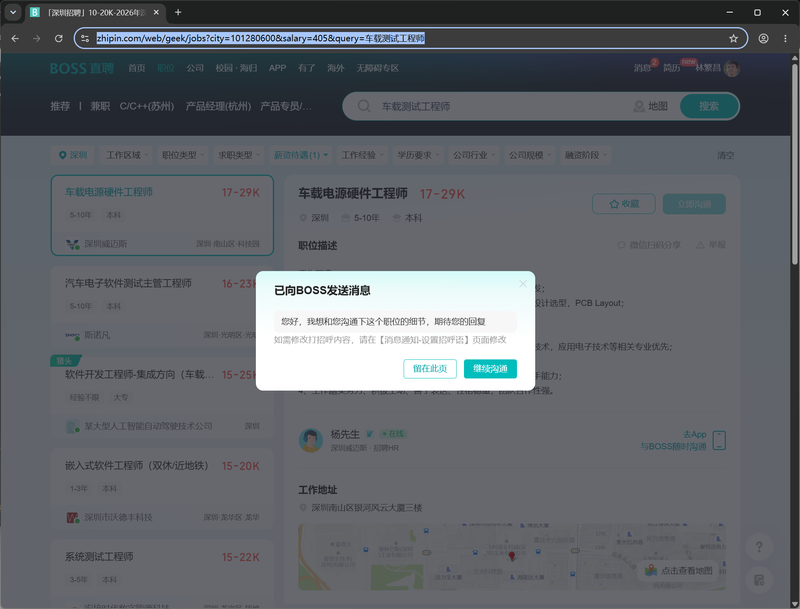The image size is (800, 609).
Task: Close the 已向BOSS发送消息 dialog
Action: click(522, 284)
